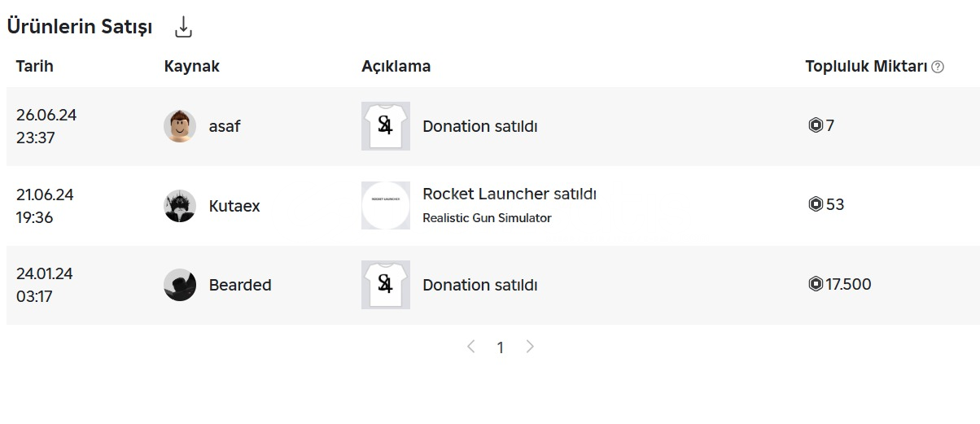Open the Kutaex username link
Screen dimensions: 980x424
(234, 206)
